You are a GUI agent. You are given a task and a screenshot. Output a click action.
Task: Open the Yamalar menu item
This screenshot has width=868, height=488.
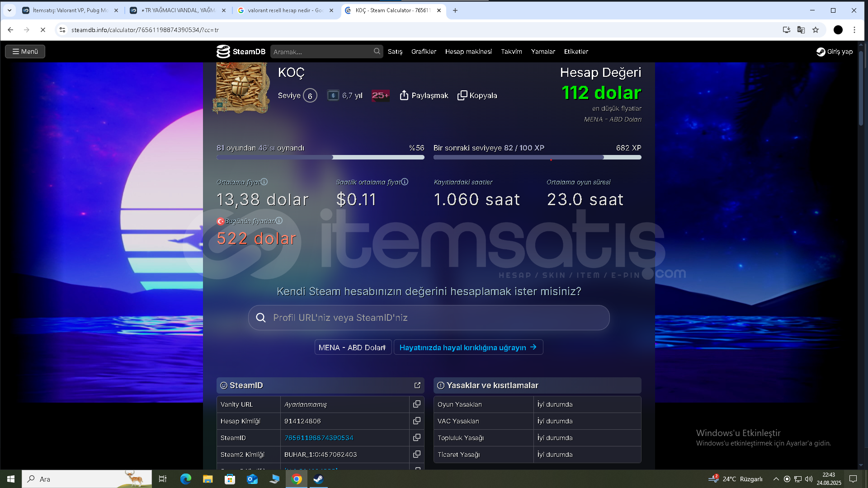coord(543,52)
